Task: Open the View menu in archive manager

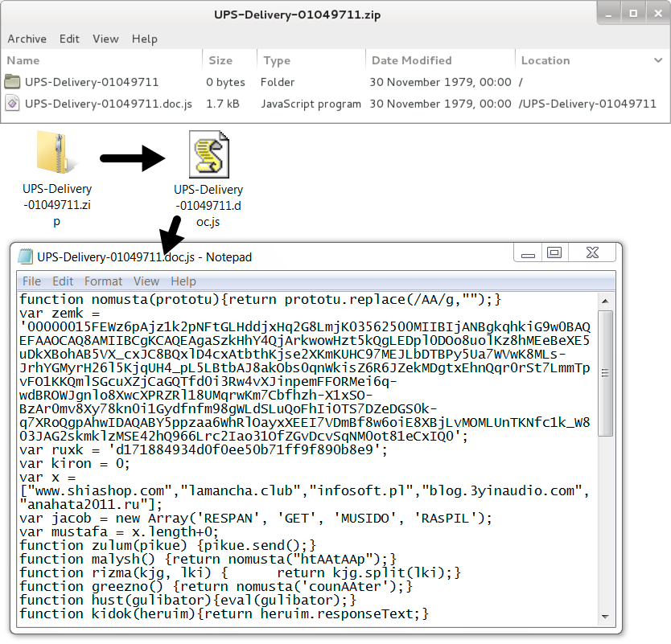Action: click(x=105, y=39)
